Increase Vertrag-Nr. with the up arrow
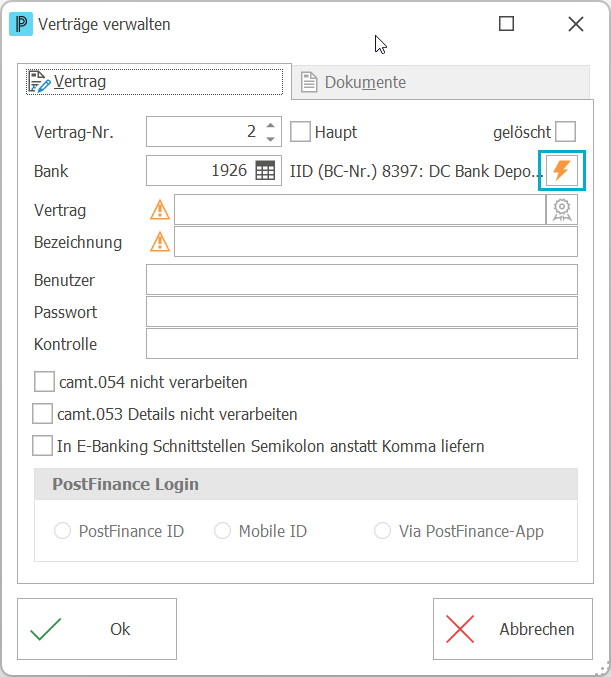611x677 pixels. click(x=270, y=125)
